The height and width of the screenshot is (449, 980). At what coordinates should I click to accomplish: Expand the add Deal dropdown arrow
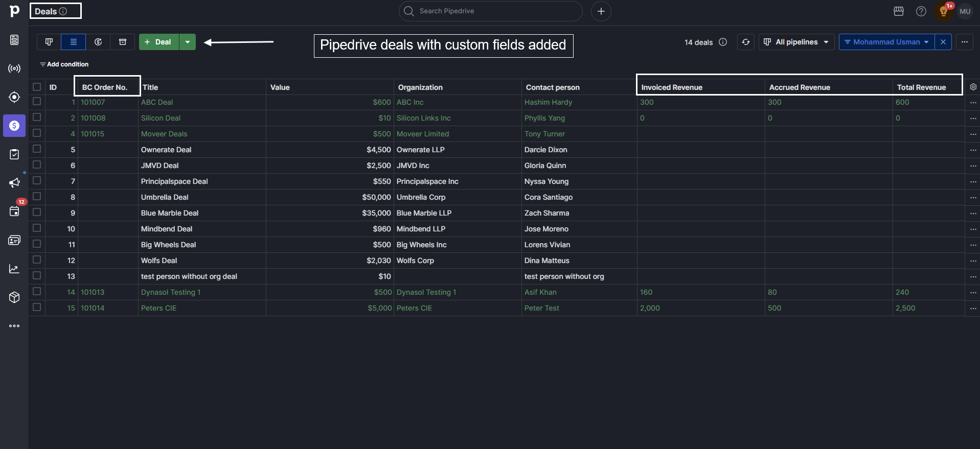[188, 42]
